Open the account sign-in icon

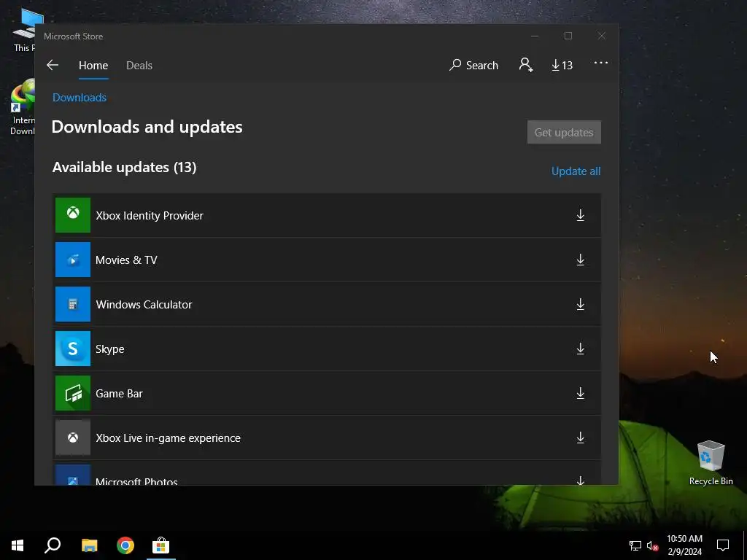pos(526,65)
